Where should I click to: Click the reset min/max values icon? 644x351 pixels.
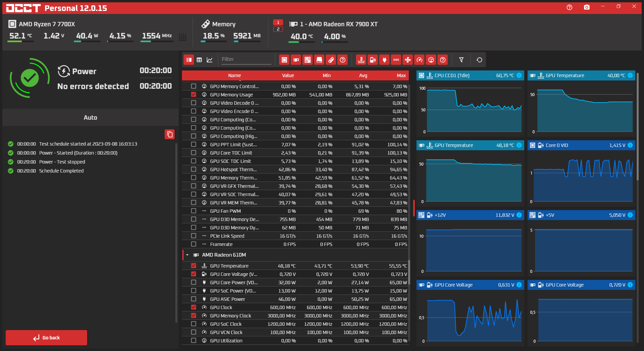tap(479, 60)
